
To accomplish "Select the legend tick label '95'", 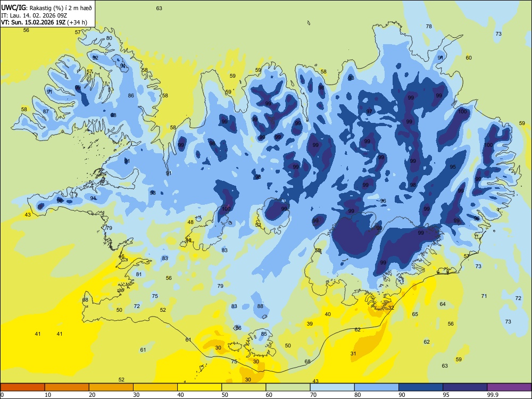I will (446, 395).
